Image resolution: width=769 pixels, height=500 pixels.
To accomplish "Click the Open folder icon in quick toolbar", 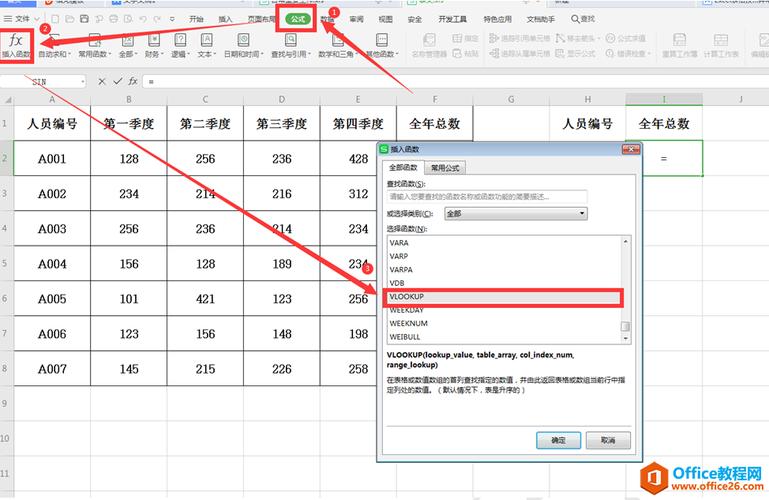I will [x=70, y=19].
